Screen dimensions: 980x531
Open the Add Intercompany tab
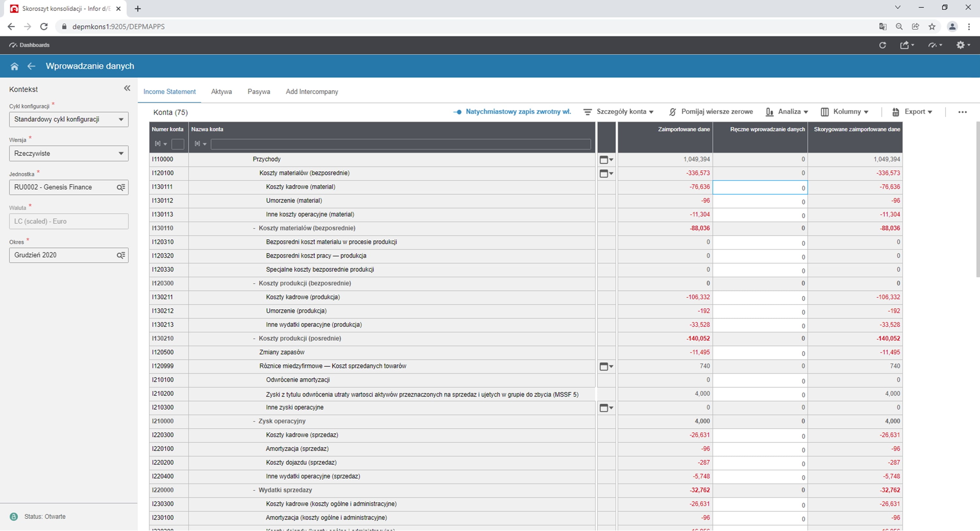312,92
